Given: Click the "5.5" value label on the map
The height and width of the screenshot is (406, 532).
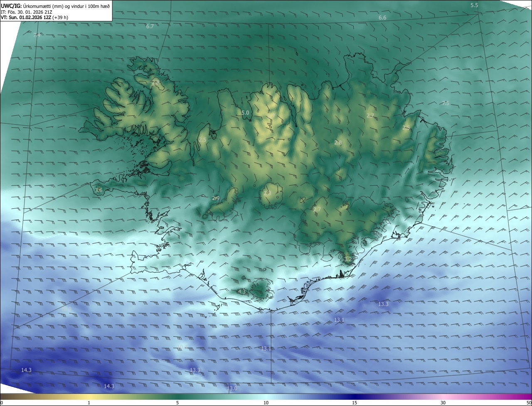Looking at the screenshot, I should (x=474, y=5).
